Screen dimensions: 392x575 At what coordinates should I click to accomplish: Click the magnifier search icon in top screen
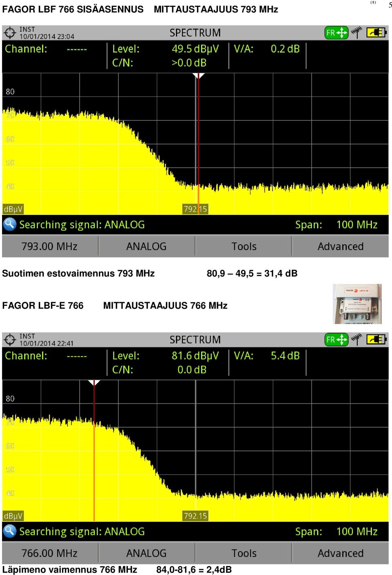click(x=9, y=224)
